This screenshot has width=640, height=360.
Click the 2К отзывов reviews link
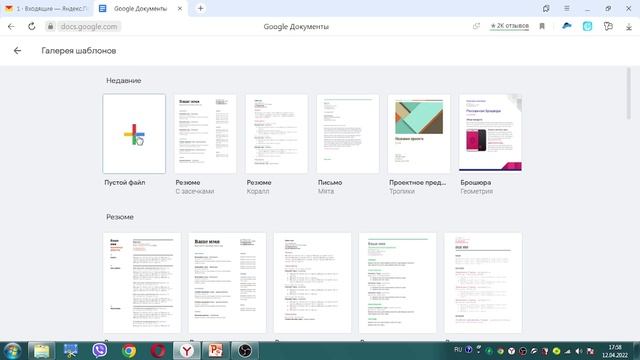point(509,26)
